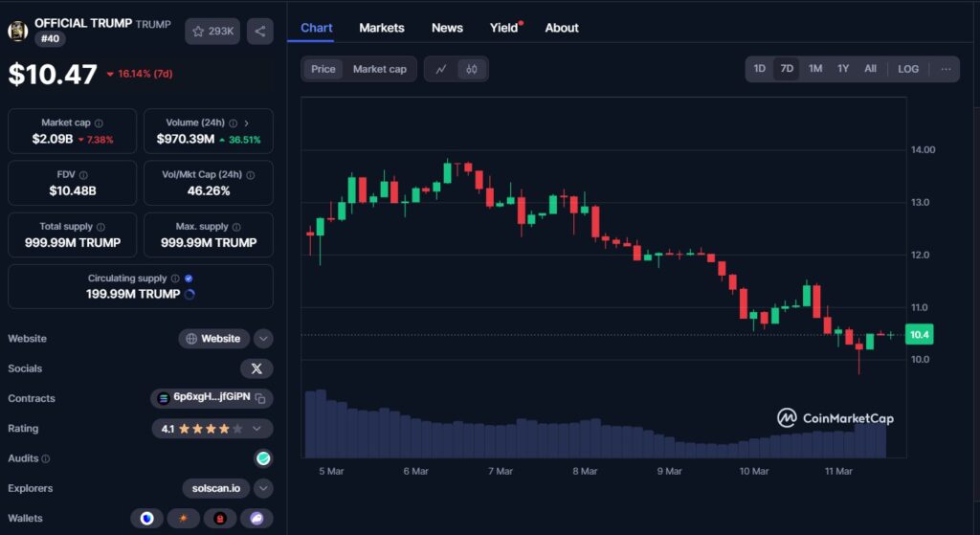The width and height of the screenshot is (980, 535).
Task: Open chart more options ellipsis
Action: [x=946, y=69]
